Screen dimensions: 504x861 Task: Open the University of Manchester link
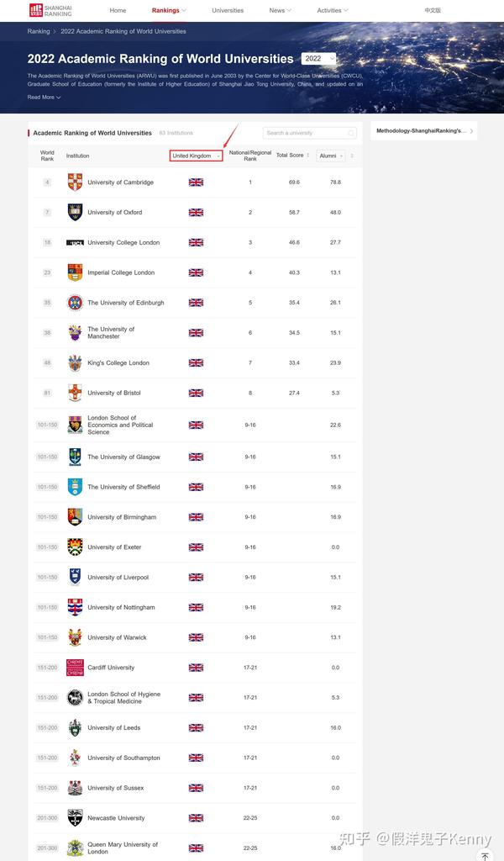[x=111, y=333]
